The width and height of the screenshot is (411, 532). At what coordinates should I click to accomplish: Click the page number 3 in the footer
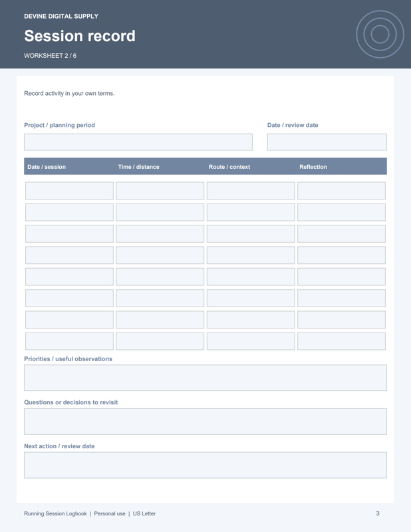[x=378, y=513]
